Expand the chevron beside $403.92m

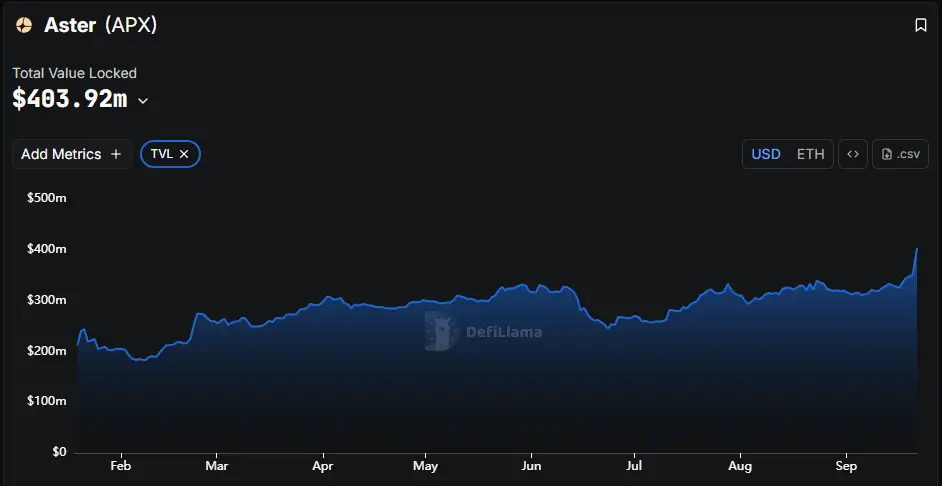click(x=143, y=100)
